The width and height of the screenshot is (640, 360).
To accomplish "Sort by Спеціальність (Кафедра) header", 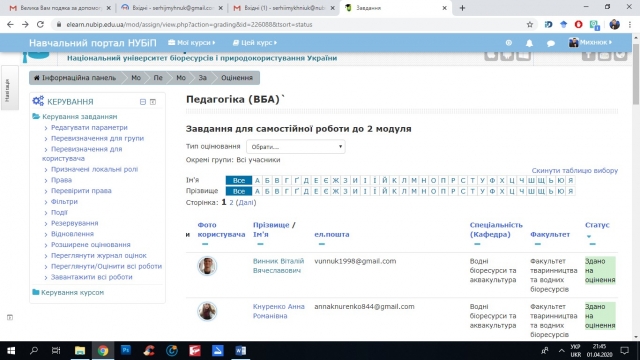I will (x=496, y=229).
